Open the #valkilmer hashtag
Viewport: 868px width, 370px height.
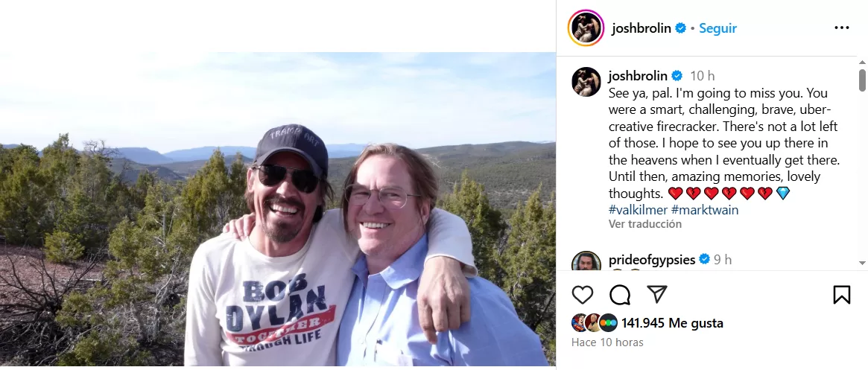(x=638, y=210)
